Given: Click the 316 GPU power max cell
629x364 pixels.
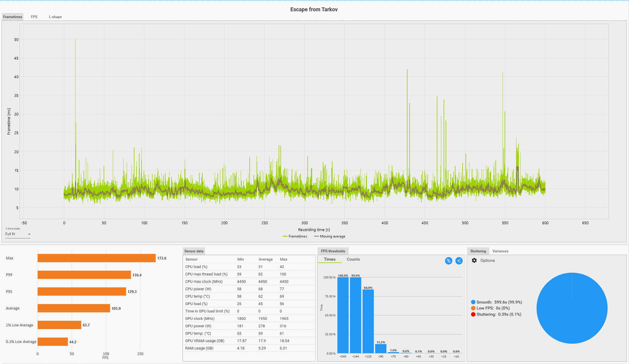Looking at the screenshot, I should 283,326.
